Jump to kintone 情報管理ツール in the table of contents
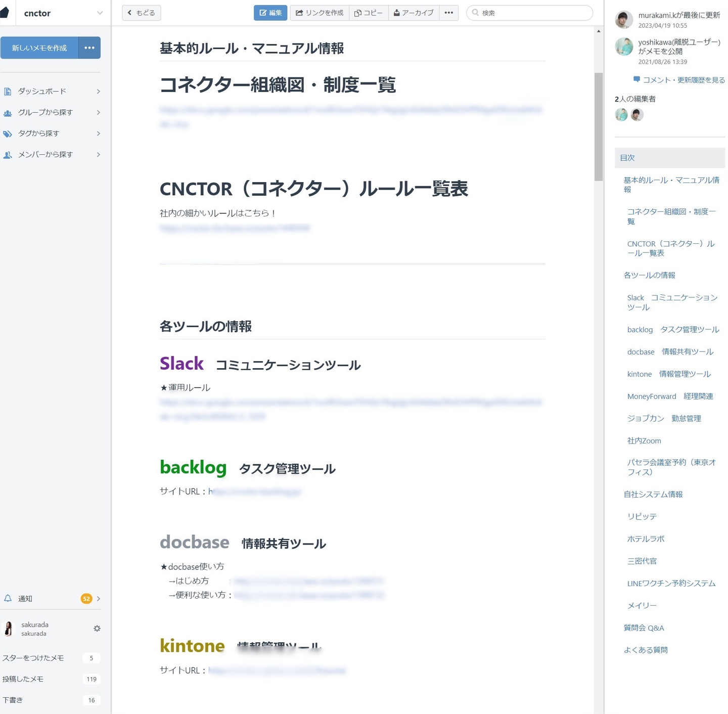The height and width of the screenshot is (714, 728). [x=669, y=374]
